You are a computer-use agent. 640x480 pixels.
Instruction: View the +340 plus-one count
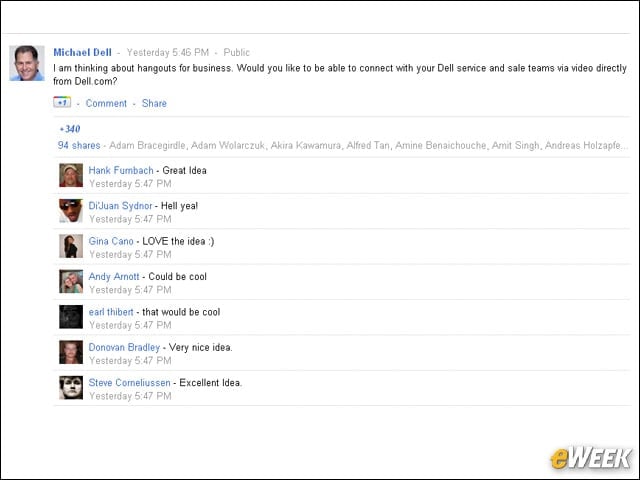click(70, 129)
